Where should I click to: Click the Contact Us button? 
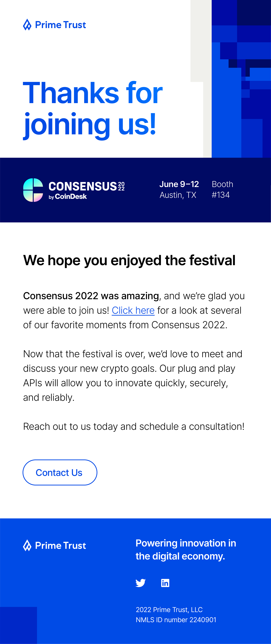60,473
